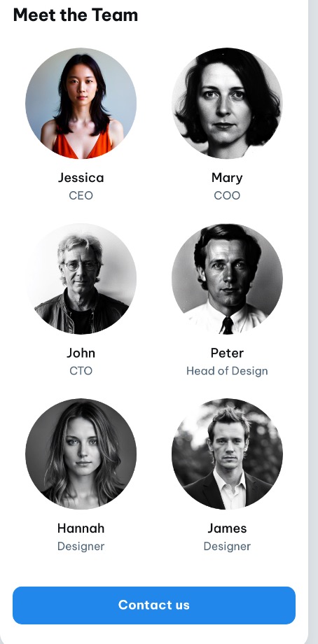Click the name Mary

pyautogui.click(x=227, y=178)
